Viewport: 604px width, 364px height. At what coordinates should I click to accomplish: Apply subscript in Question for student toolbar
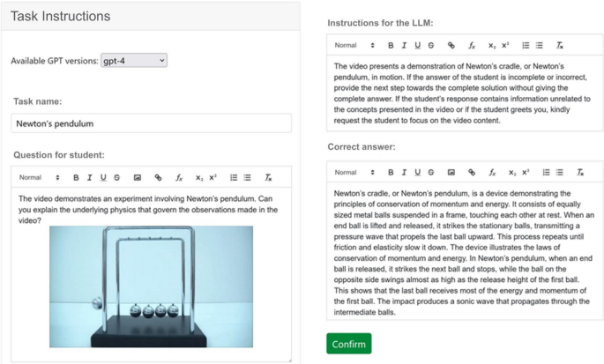(x=198, y=177)
